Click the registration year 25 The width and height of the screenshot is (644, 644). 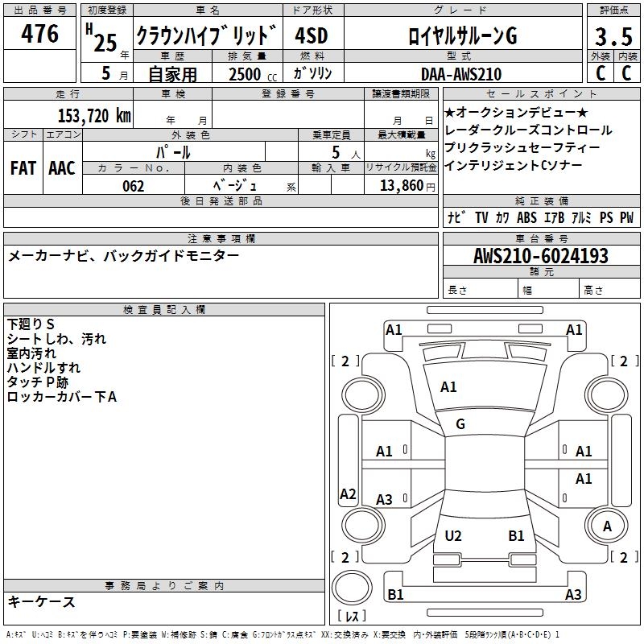[105, 43]
